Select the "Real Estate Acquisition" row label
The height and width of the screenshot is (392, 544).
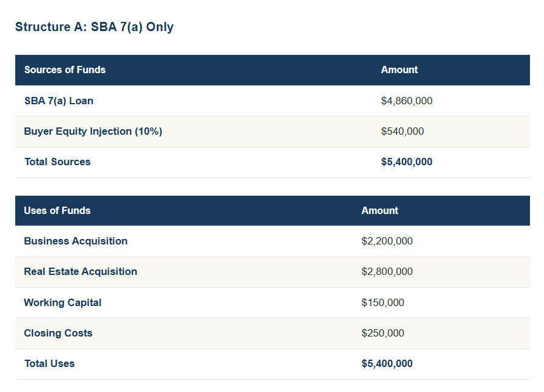click(81, 271)
